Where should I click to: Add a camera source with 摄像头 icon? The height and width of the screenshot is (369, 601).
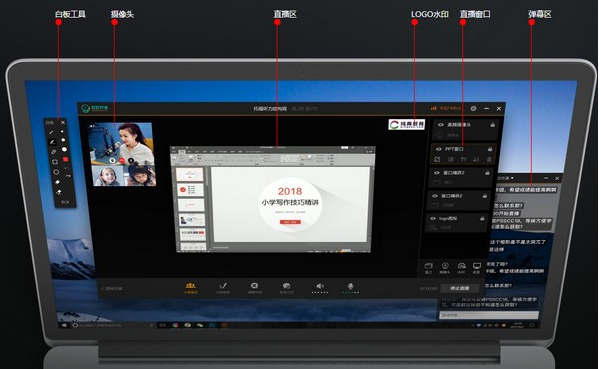[445, 267]
